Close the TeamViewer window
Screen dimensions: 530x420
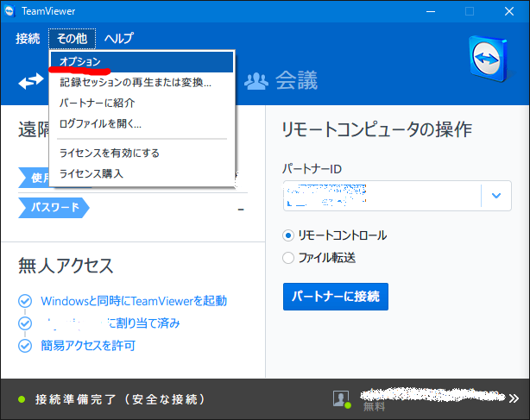click(509, 11)
